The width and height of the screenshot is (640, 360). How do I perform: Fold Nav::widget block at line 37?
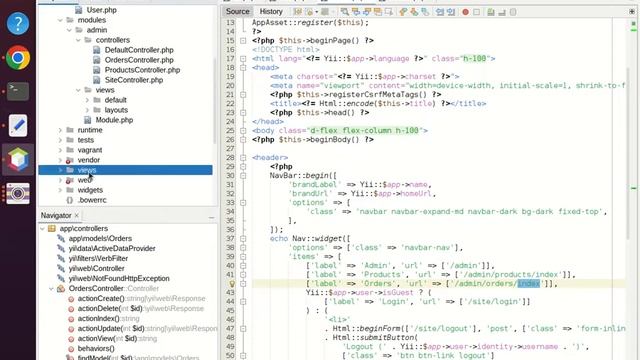coord(243,239)
